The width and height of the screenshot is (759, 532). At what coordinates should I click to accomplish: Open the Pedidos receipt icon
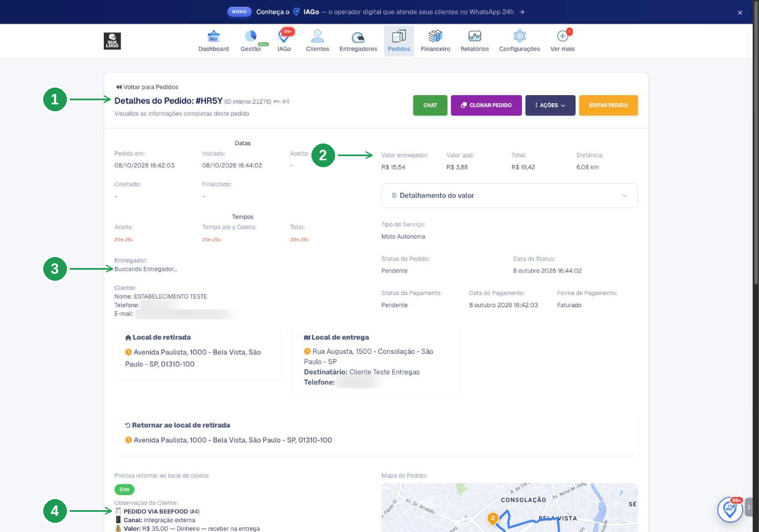pyautogui.click(x=399, y=36)
